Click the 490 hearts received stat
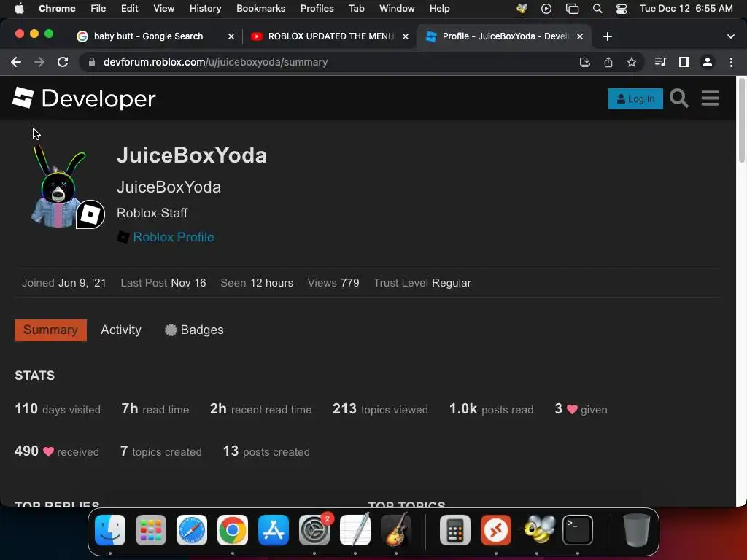747x560 pixels. click(57, 451)
